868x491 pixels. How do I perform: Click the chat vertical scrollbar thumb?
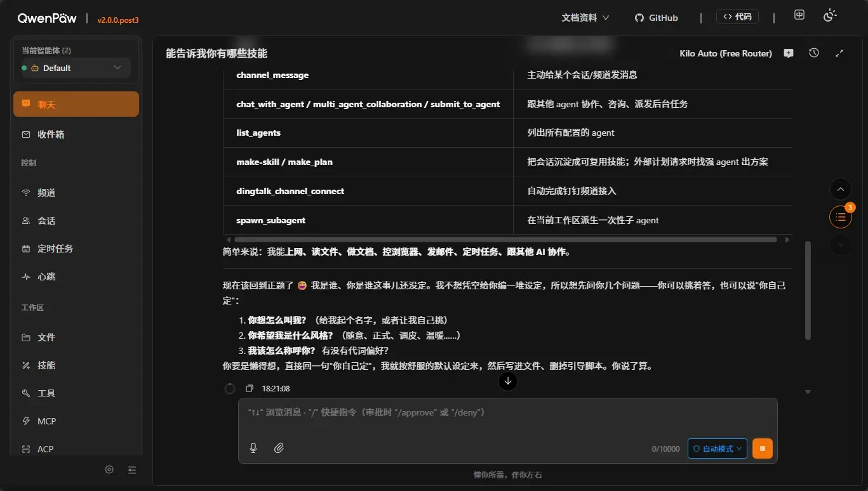tap(808, 290)
